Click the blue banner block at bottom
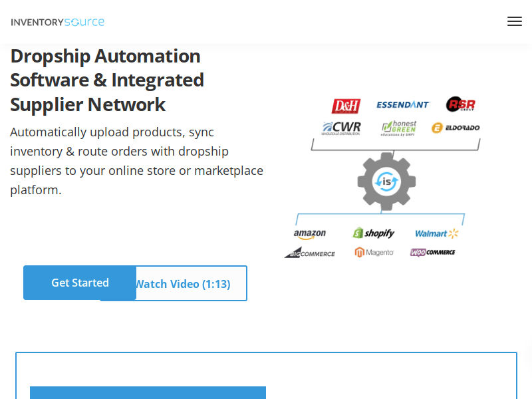532x399 pixels. 148,392
